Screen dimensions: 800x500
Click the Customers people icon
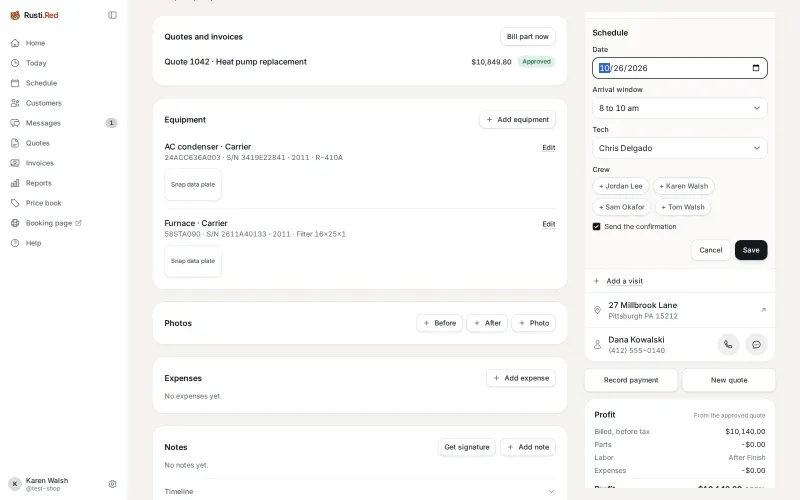(15, 103)
